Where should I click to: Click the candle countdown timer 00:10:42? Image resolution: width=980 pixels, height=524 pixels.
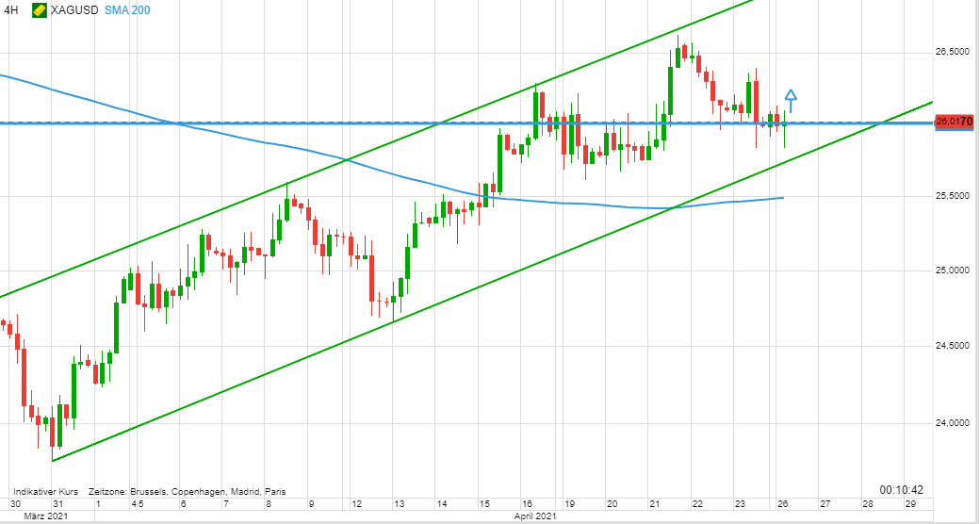[x=901, y=490]
